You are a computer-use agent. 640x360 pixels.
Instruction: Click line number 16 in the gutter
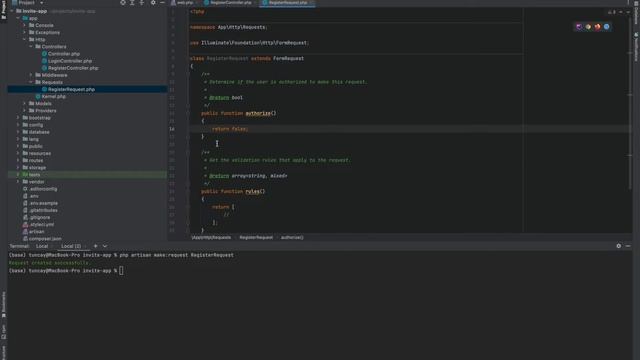pyautogui.click(x=172, y=129)
